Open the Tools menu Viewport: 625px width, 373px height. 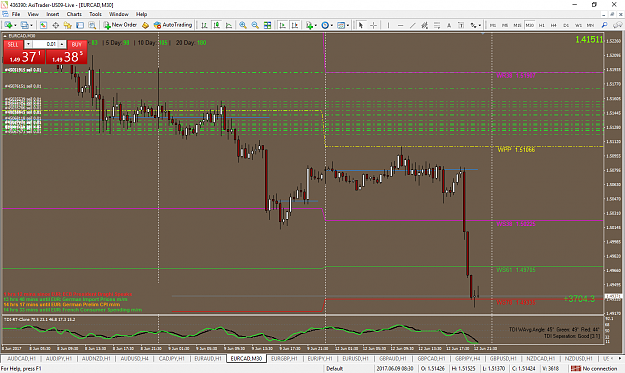pyautogui.click(x=95, y=14)
